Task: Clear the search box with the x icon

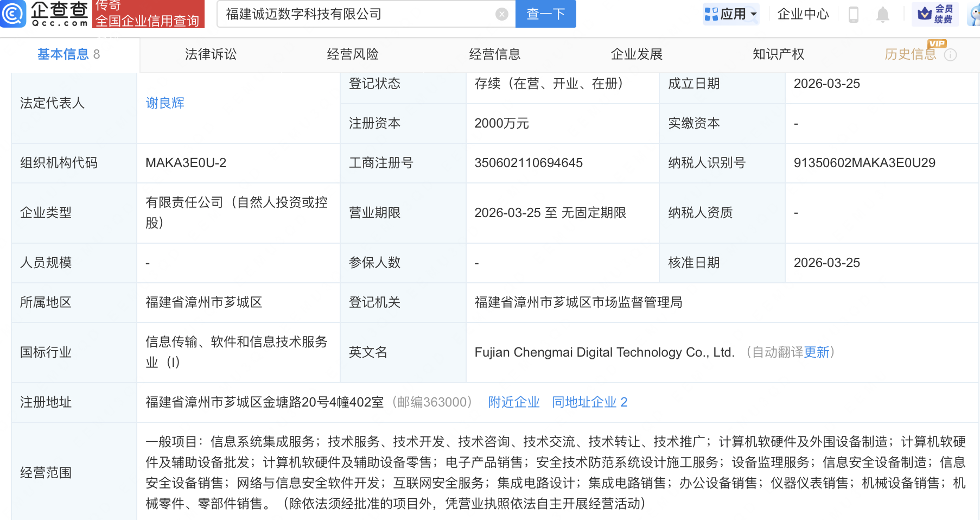Action: (x=501, y=14)
